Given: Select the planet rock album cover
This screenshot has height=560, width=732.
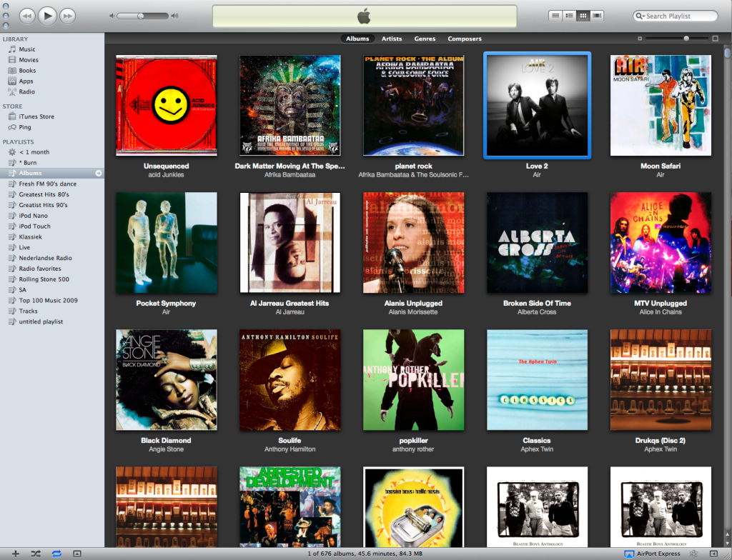Looking at the screenshot, I should pyautogui.click(x=414, y=106).
